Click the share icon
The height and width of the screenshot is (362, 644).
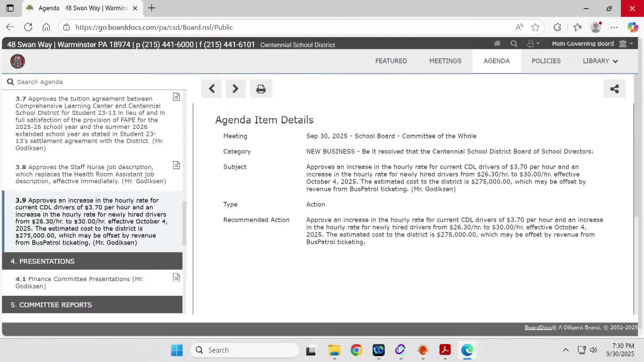click(614, 89)
